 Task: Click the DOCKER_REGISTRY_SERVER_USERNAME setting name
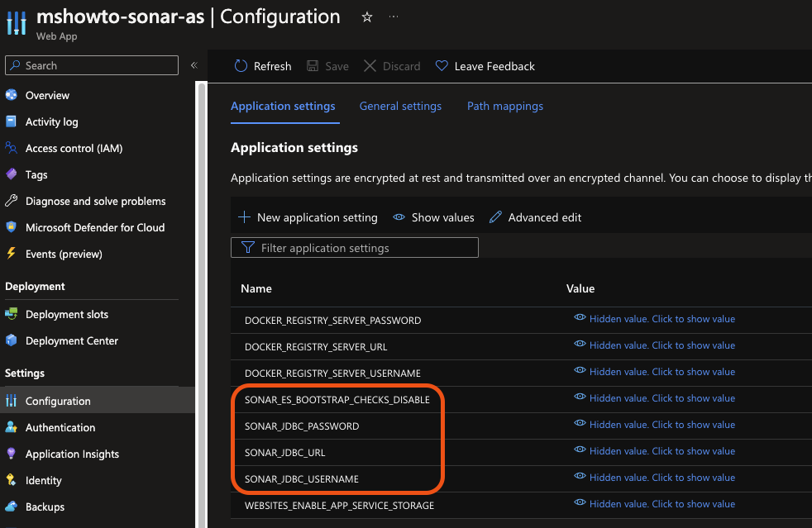pyautogui.click(x=332, y=373)
